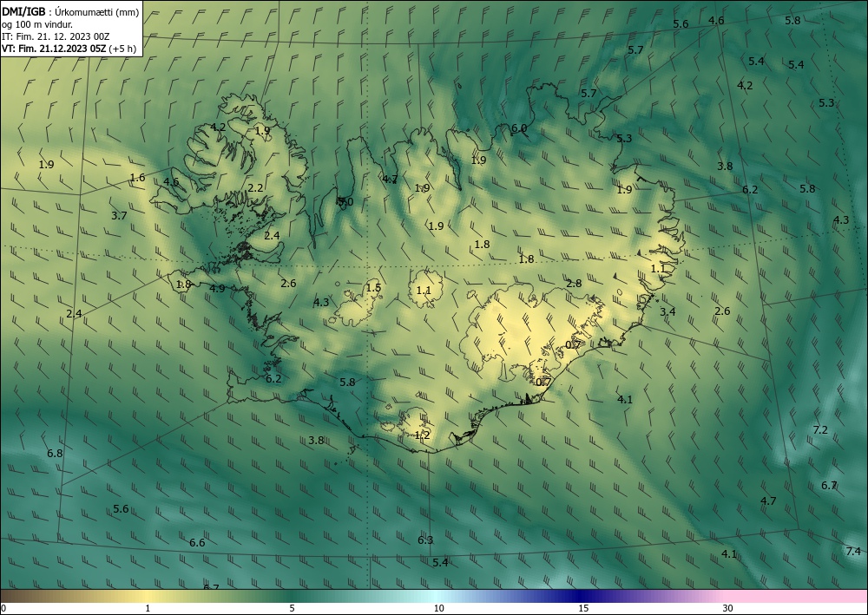The image size is (868, 615).
Task: Click the 4.9 value on Snæfellsnes peninsula
Action: click(217, 288)
